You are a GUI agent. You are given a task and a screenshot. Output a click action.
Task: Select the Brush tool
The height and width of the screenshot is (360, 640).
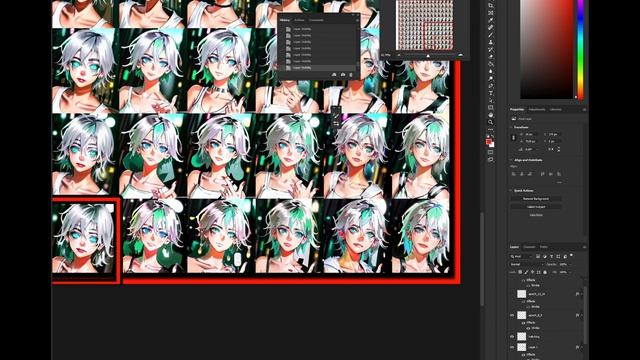point(491,35)
